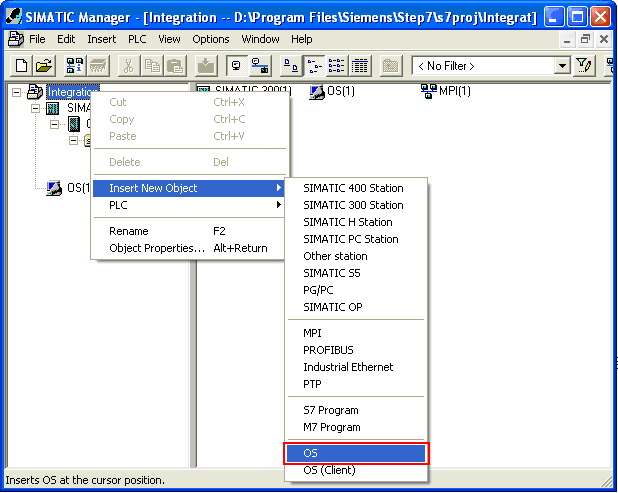This screenshot has height=493, width=618.
Task: Select OS (Client) from the submenu
Action: tap(356, 470)
